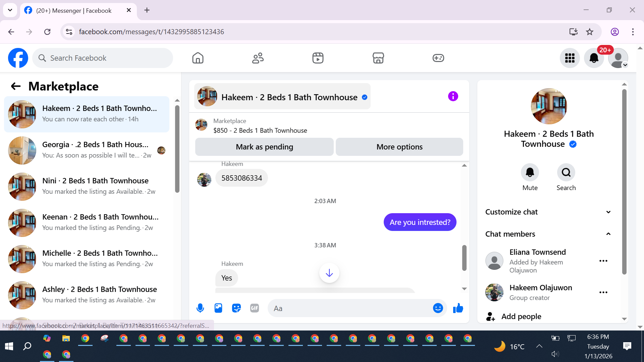Open the Friends tab in top navigation
The height and width of the screenshot is (362, 644).
click(x=258, y=58)
